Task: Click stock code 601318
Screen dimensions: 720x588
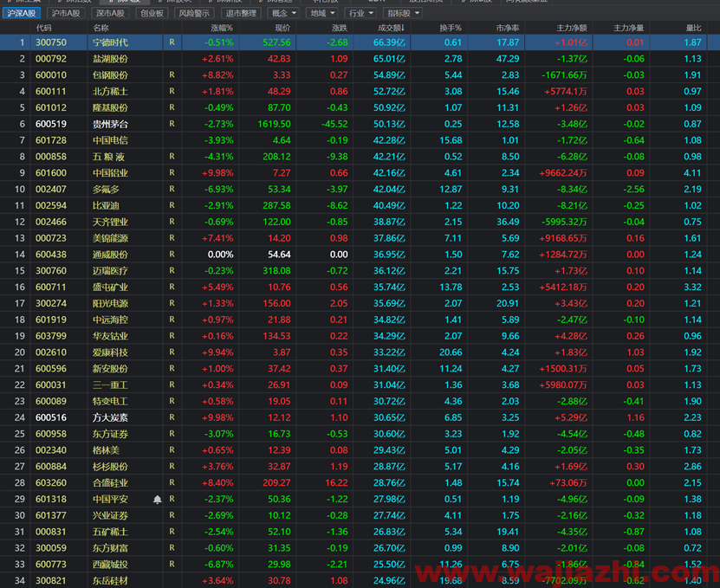Action: click(51, 499)
